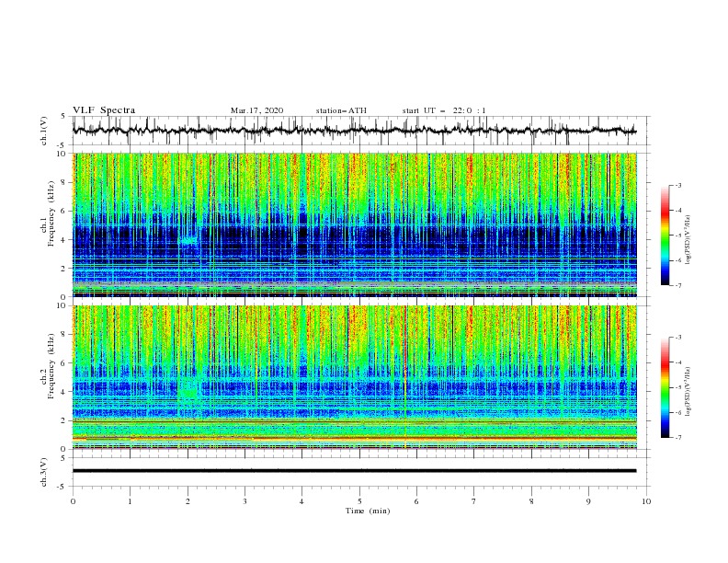Screen dimensions: 728x563
Task: Click the "4" kHz tick on ch.1 frequency axis
Action: (63, 240)
